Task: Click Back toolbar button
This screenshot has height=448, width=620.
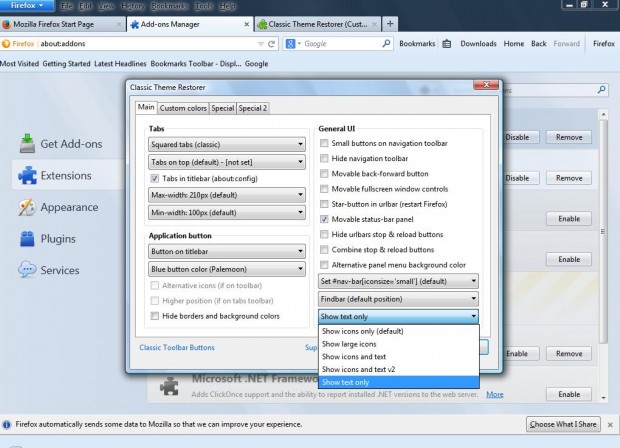Action: 539,43
